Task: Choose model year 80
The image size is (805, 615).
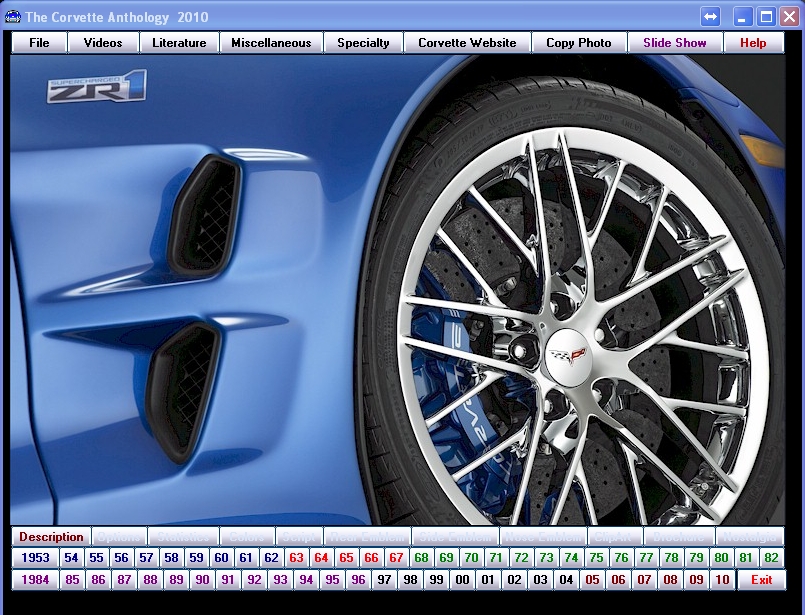Action: 721,558
